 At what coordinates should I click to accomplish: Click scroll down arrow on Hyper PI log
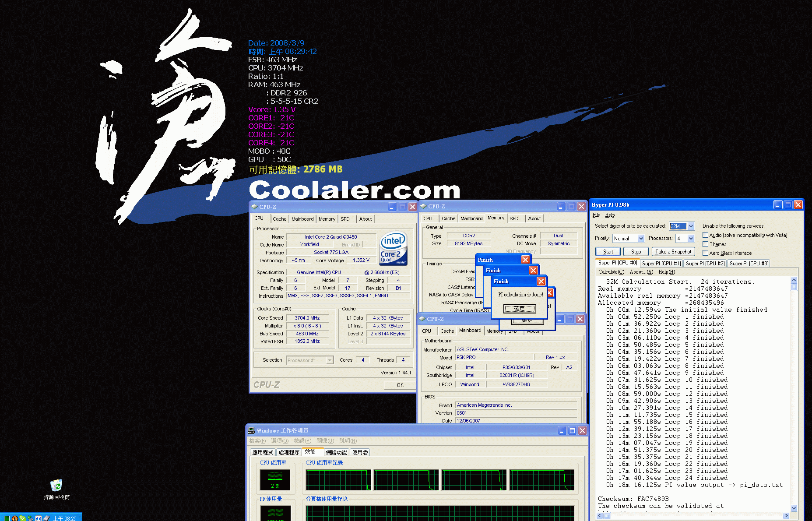point(794,508)
